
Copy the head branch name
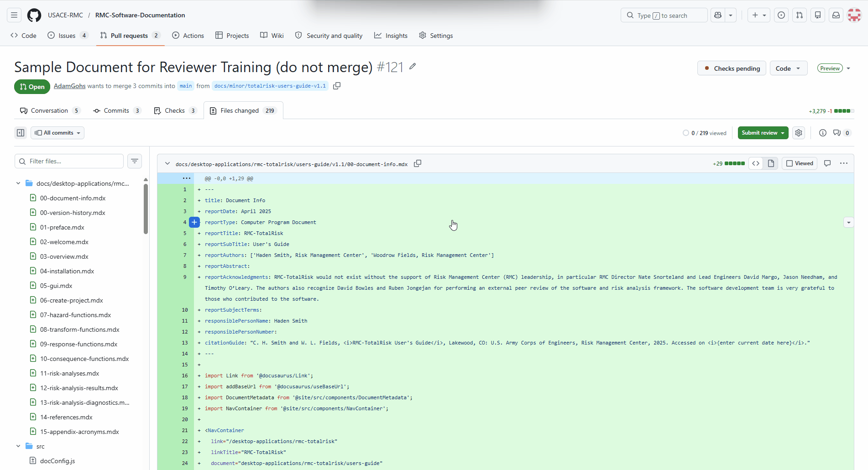(x=337, y=86)
